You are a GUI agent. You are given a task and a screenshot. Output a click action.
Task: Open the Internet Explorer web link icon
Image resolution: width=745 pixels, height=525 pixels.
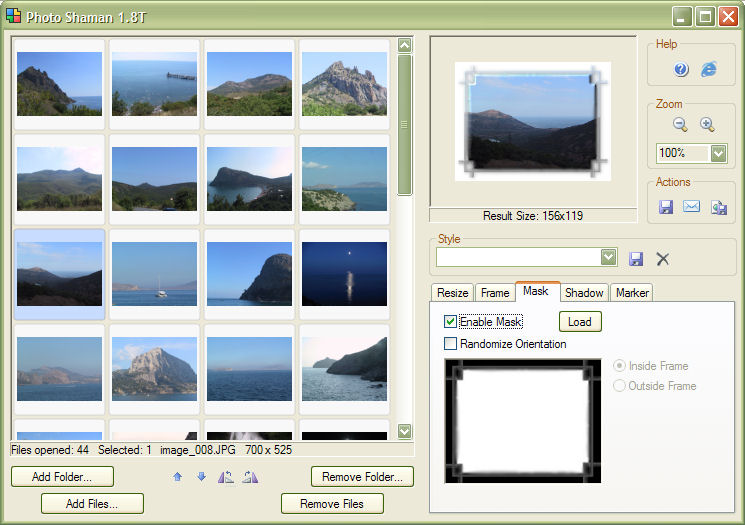[709, 69]
